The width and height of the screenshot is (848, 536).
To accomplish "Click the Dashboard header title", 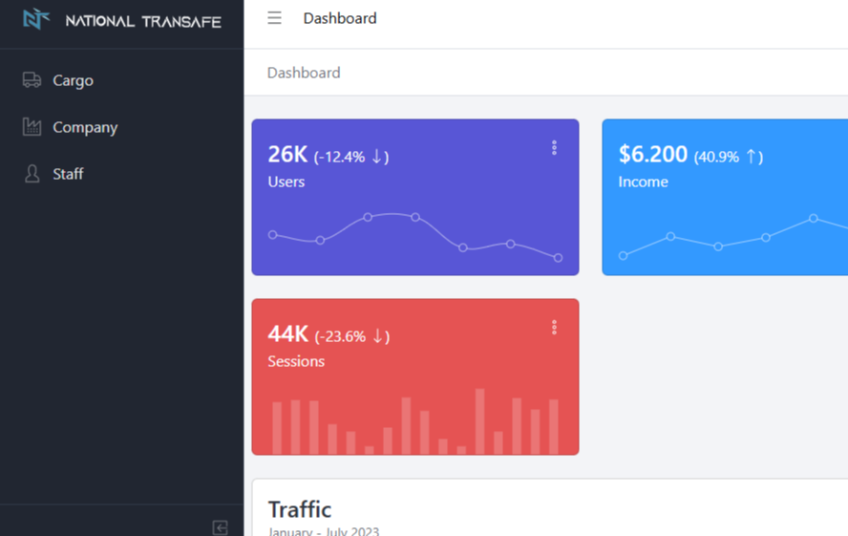I will 340,18.
